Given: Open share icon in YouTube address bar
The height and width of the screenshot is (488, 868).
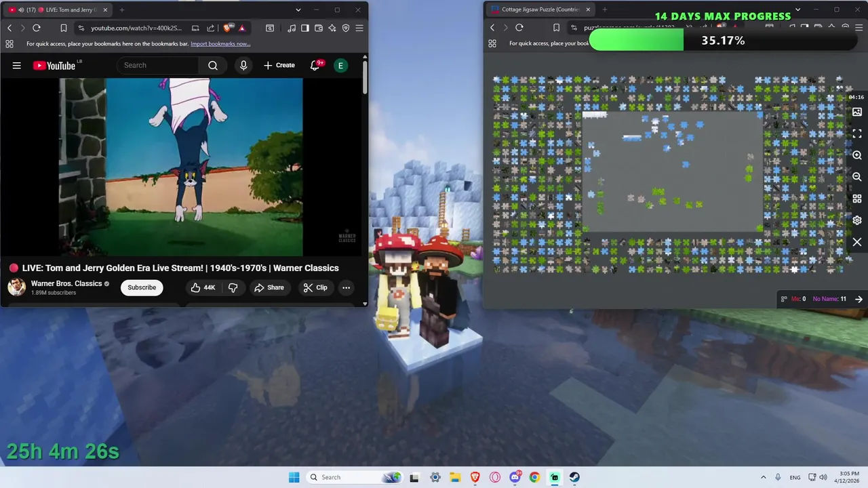Looking at the screenshot, I should coord(210,28).
